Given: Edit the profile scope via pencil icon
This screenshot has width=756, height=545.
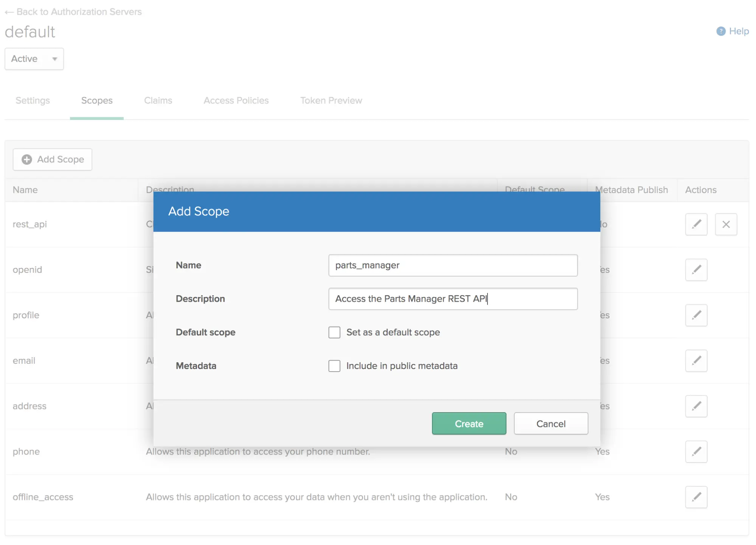Looking at the screenshot, I should pyautogui.click(x=696, y=315).
